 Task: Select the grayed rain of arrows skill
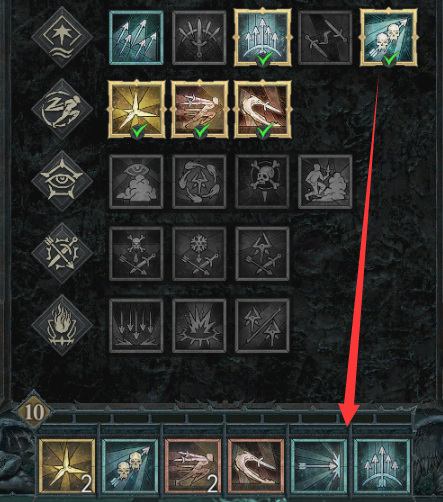[x=136, y=326]
